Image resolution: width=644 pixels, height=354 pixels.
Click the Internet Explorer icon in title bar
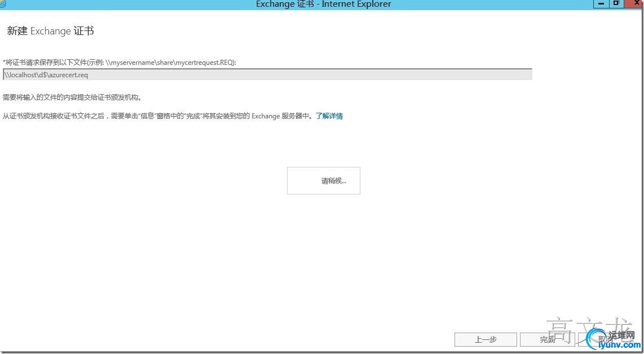[3, 4]
